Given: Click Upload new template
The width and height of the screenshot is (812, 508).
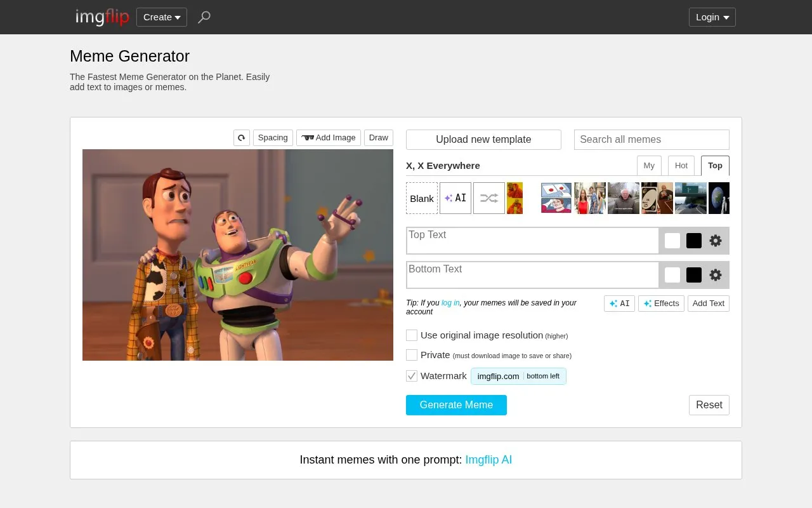Looking at the screenshot, I should point(483,140).
